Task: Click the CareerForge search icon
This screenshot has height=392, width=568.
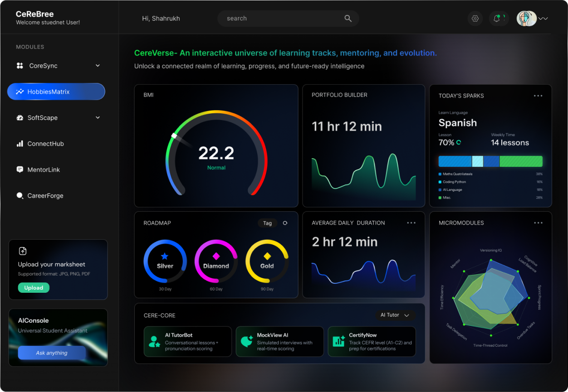Action: click(20, 196)
